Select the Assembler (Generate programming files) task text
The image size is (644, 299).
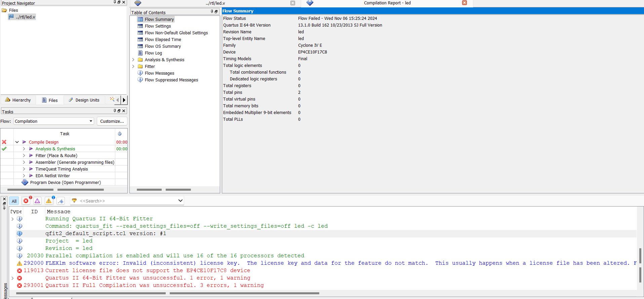pos(75,162)
